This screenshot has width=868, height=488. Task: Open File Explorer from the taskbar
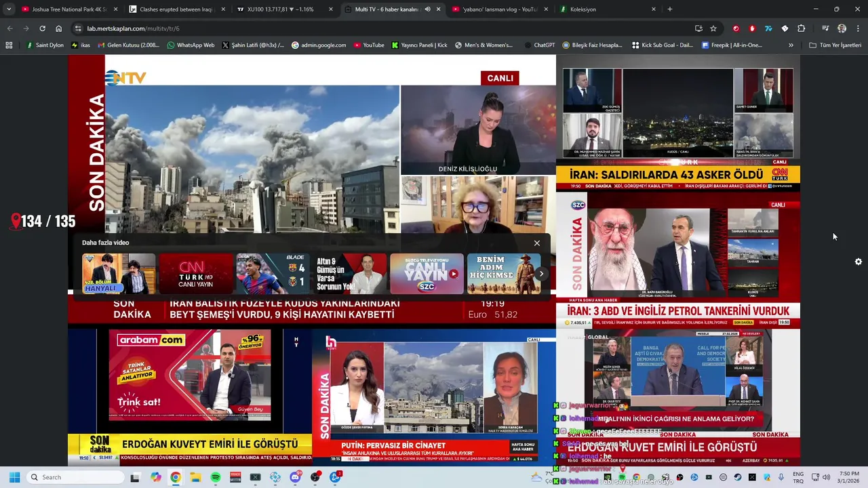tap(195, 477)
